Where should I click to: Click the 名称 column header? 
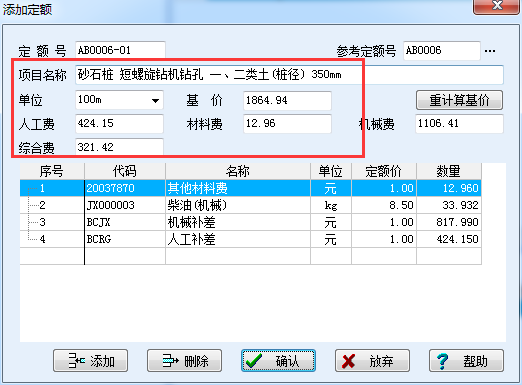(238, 171)
